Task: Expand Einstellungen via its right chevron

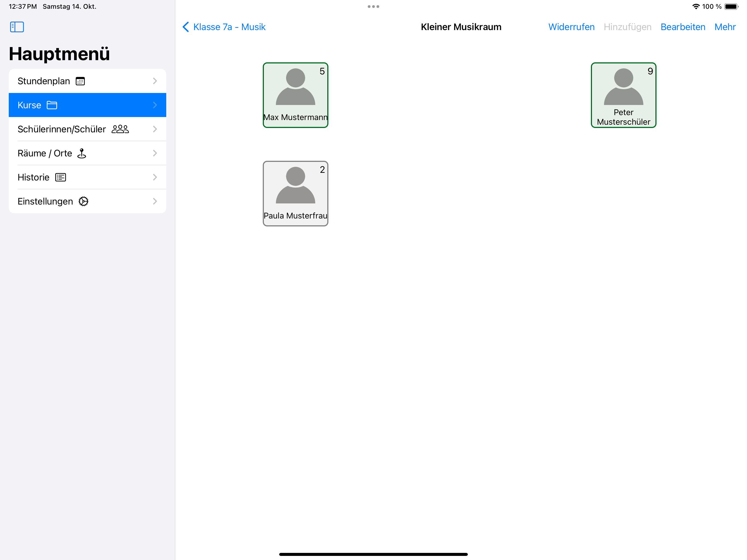Action: point(155,201)
